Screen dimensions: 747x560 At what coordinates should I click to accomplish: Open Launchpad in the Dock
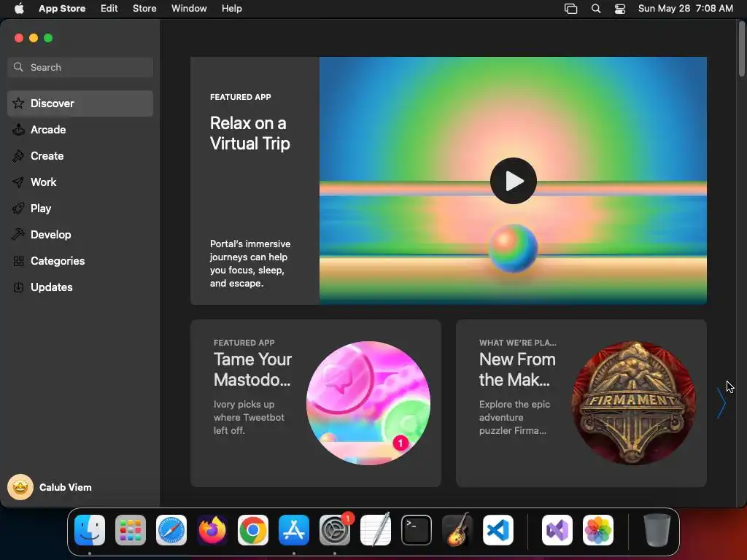(131, 530)
